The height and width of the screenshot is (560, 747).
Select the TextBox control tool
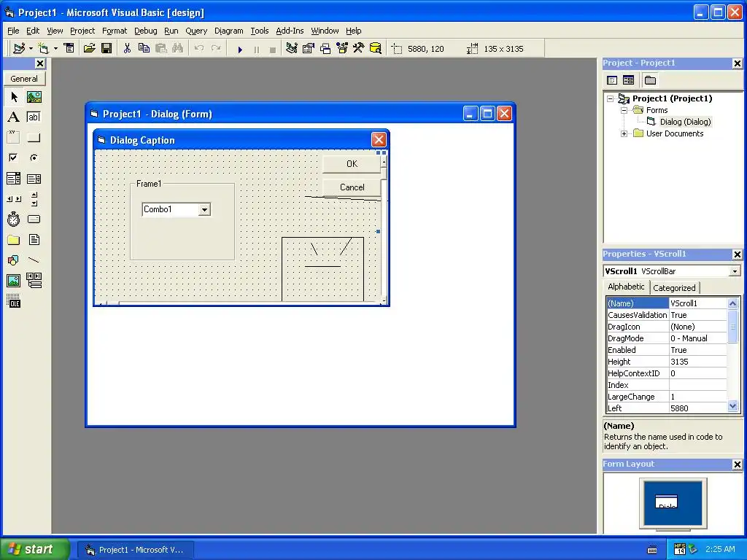(34, 117)
